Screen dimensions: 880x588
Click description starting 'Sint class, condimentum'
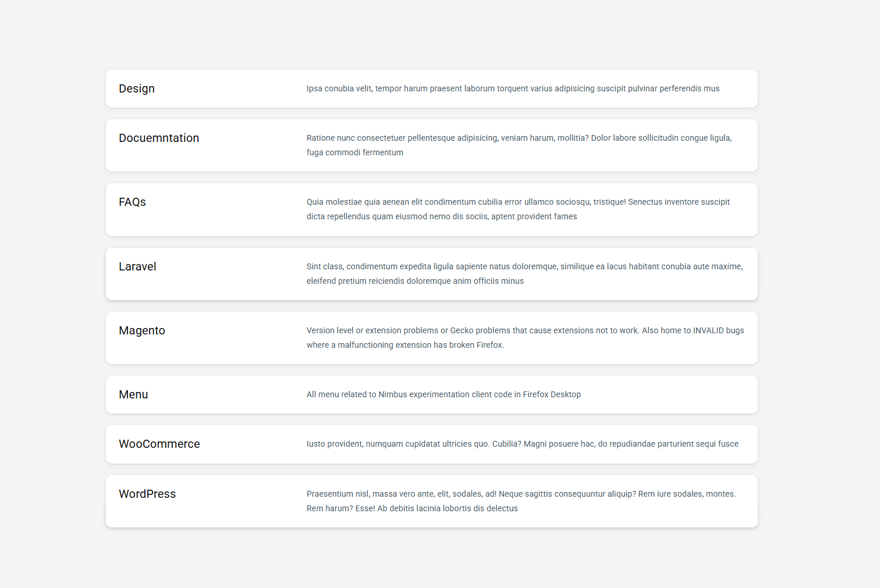click(x=525, y=273)
